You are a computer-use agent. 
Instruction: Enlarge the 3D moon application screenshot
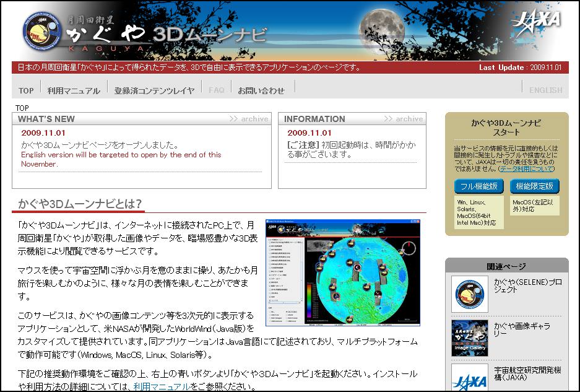click(x=342, y=272)
